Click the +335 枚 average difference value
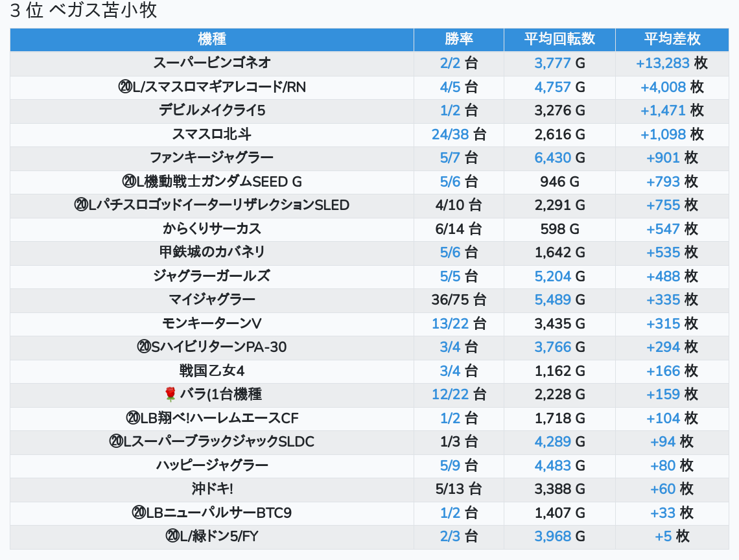Screen dimensions: 739x560 [672, 299]
